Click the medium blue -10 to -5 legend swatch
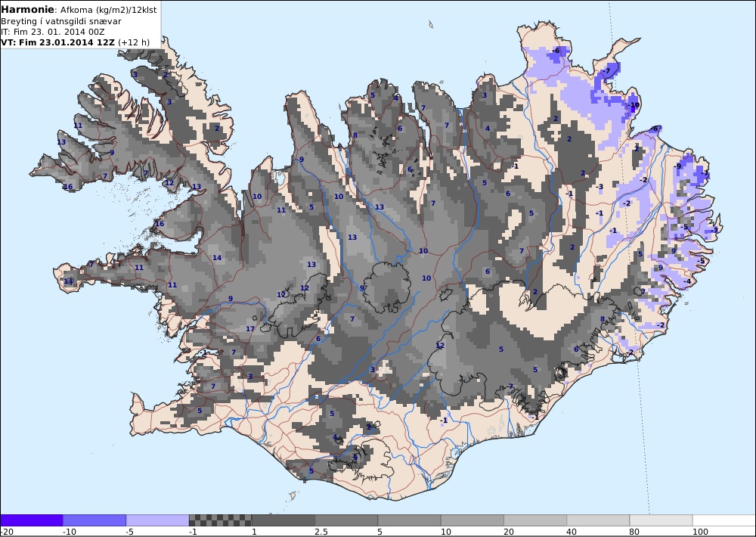The image size is (756, 537). click(x=94, y=520)
